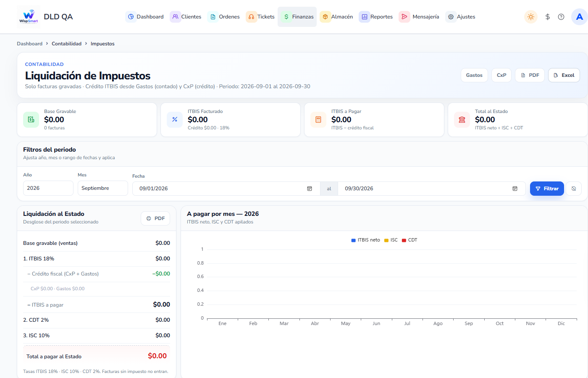Click the WispSmart logo
The height and width of the screenshot is (378, 588).
coord(29,17)
